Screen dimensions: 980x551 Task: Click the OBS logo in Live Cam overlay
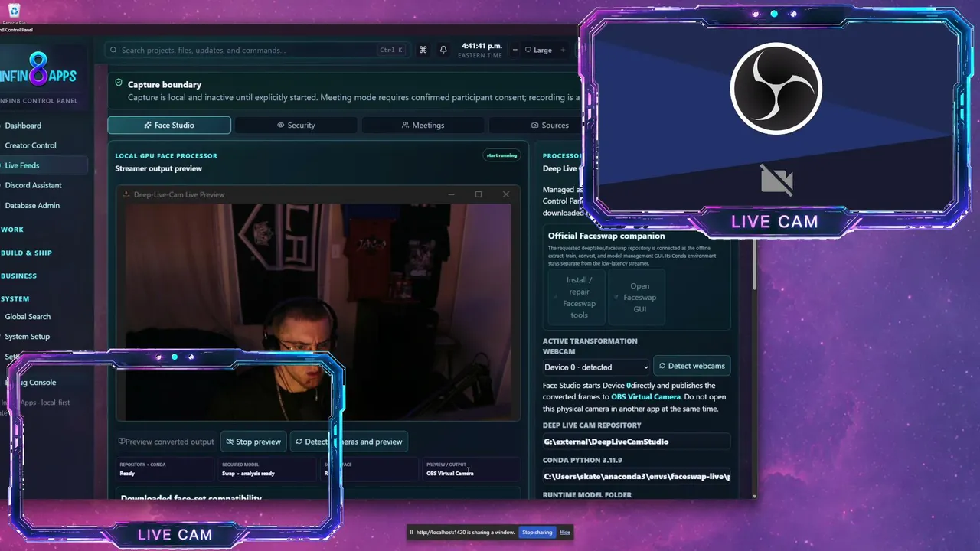[x=776, y=89]
